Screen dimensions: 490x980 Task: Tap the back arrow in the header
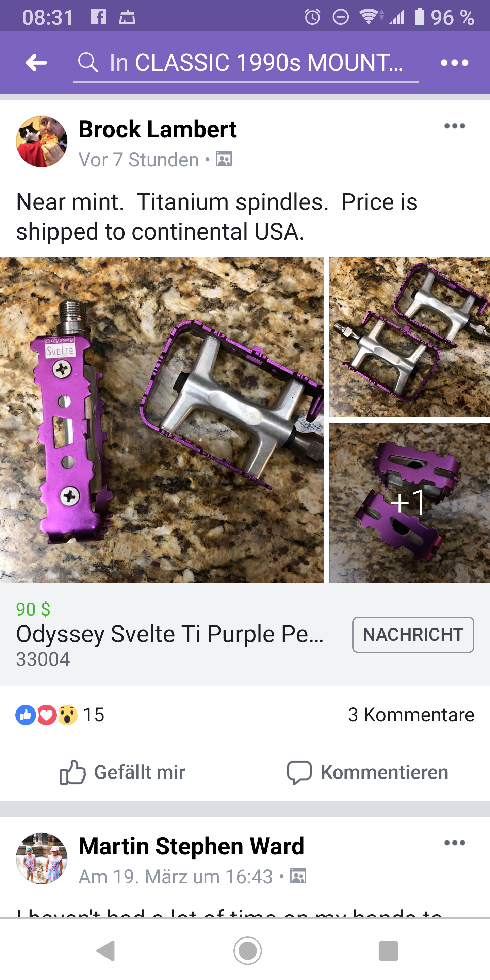point(36,62)
